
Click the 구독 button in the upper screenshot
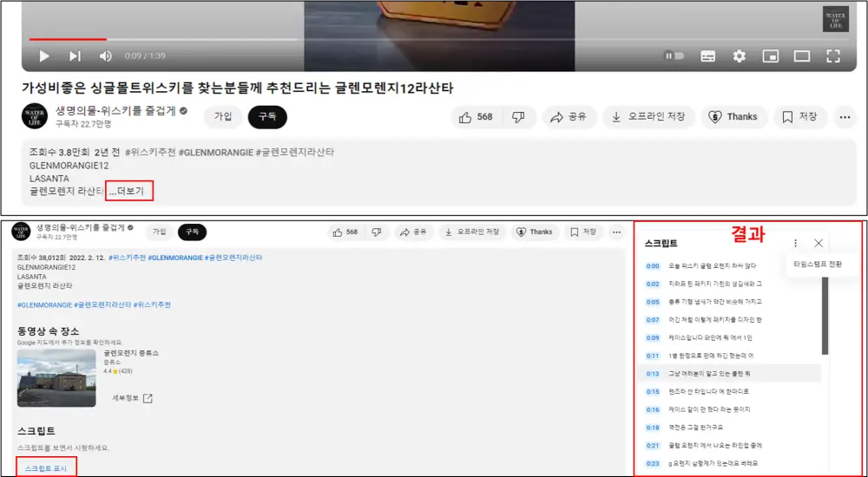coord(267,117)
